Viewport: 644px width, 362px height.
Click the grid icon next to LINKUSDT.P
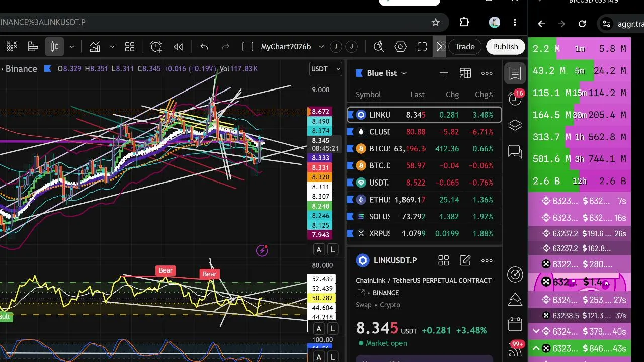(443, 260)
